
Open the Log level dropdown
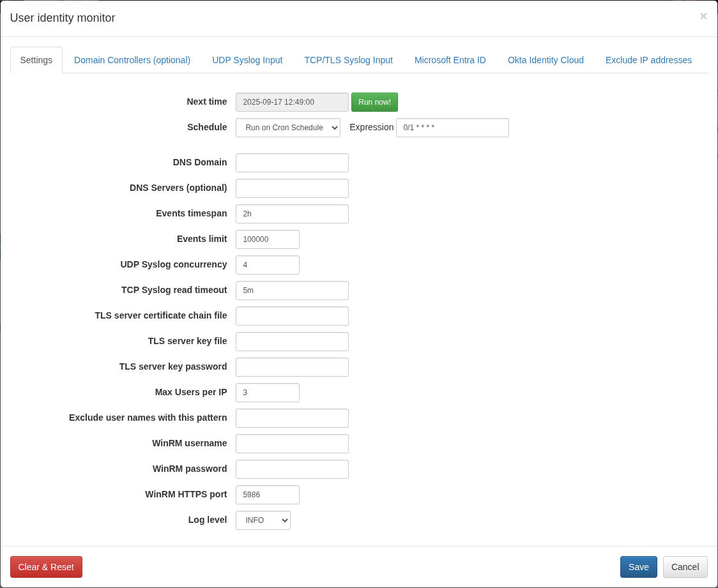(263, 520)
